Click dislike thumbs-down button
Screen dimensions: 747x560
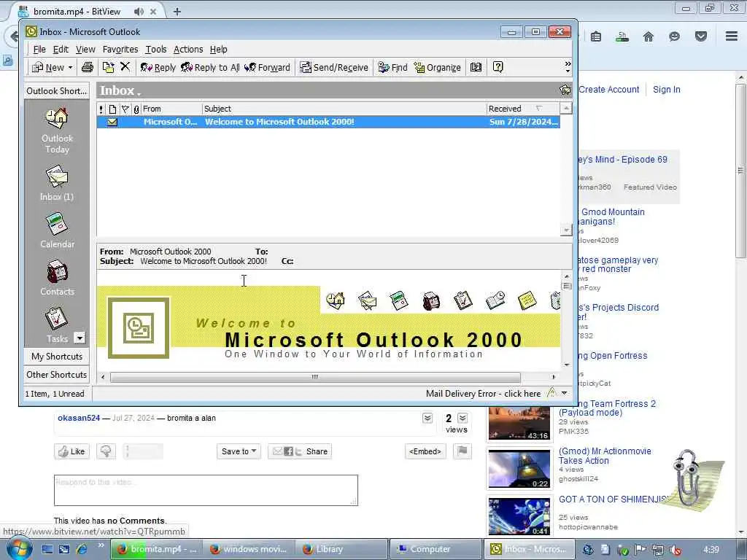pyautogui.click(x=107, y=451)
